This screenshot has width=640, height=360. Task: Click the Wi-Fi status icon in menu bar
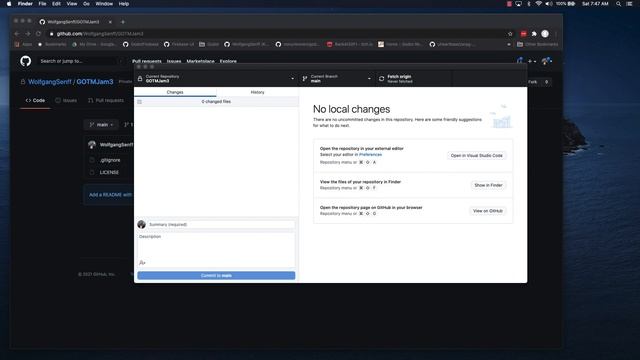tap(539, 4)
